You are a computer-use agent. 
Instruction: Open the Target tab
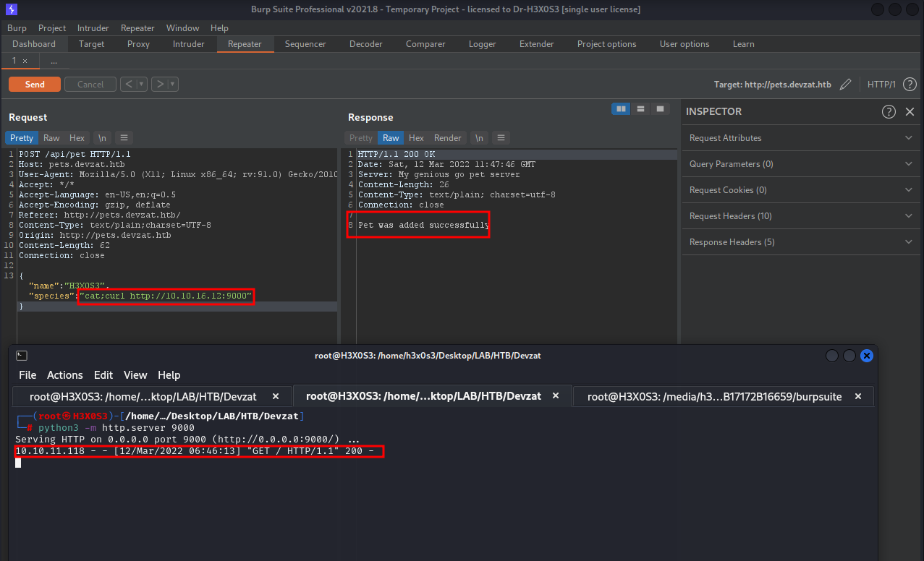(x=92, y=44)
